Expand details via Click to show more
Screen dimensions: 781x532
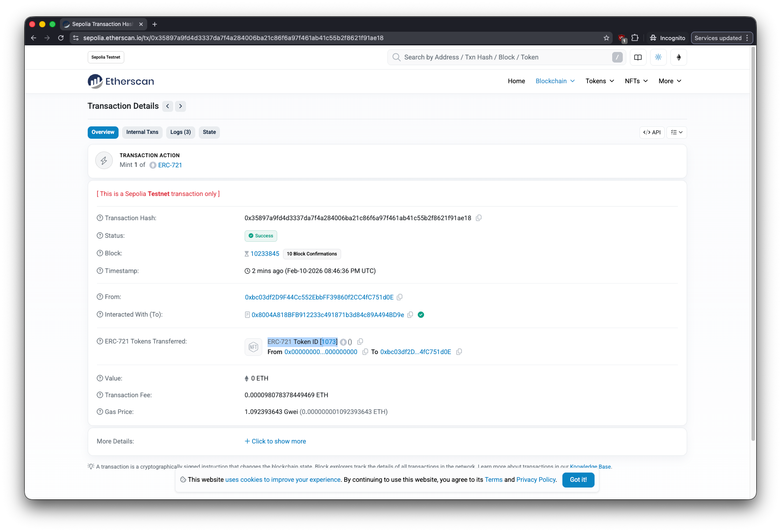(x=275, y=441)
